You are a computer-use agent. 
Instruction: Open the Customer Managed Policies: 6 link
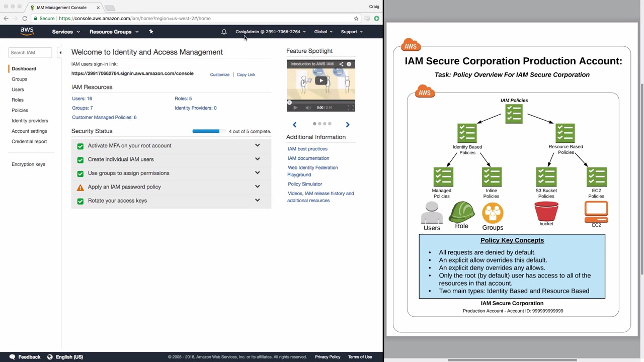point(104,117)
